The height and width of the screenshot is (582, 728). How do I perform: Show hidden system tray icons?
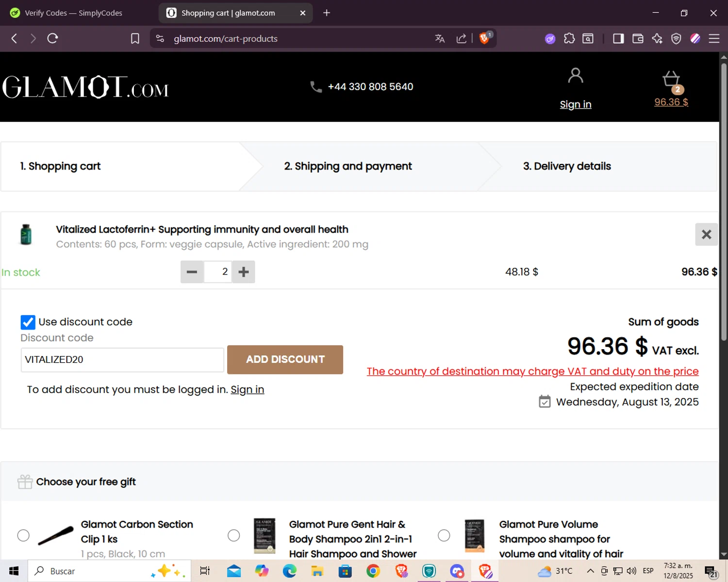[590, 571]
